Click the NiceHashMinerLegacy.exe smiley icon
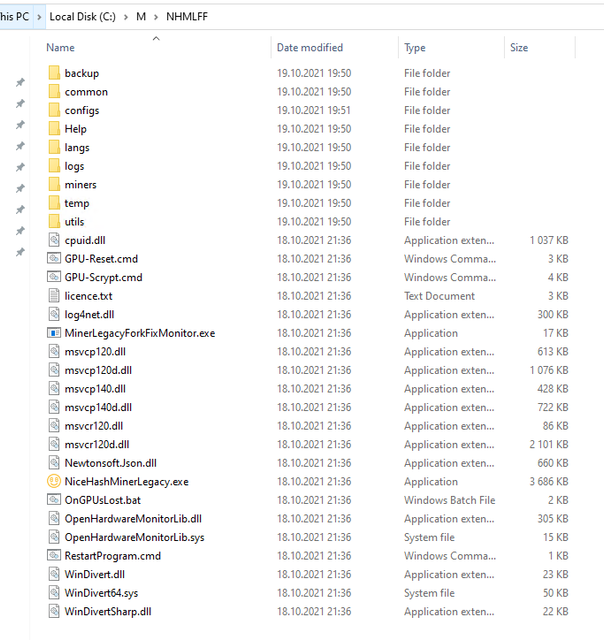Viewport: 604px width, 640px height. click(x=54, y=481)
